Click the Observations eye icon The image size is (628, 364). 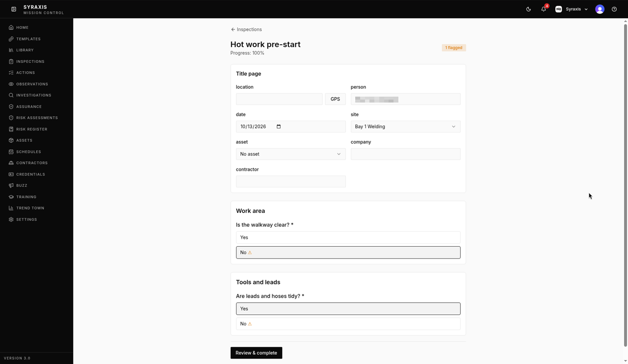[11, 84]
